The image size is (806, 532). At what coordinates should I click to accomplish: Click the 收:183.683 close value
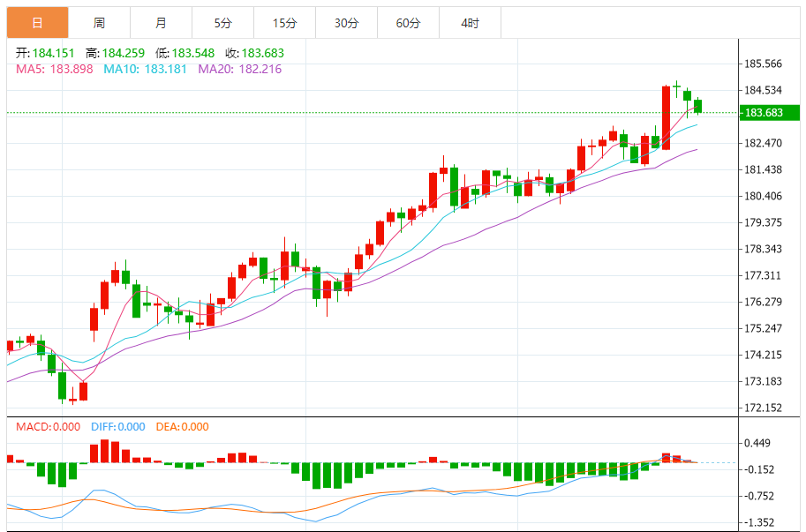coord(254,53)
